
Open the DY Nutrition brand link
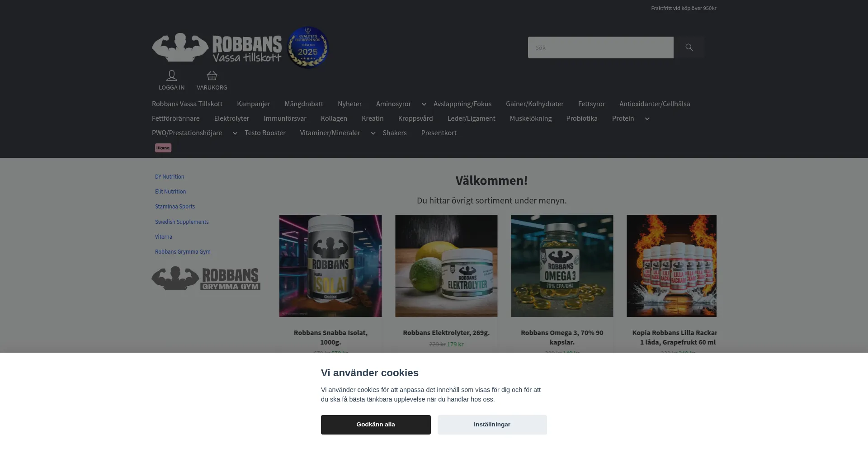[x=170, y=177]
